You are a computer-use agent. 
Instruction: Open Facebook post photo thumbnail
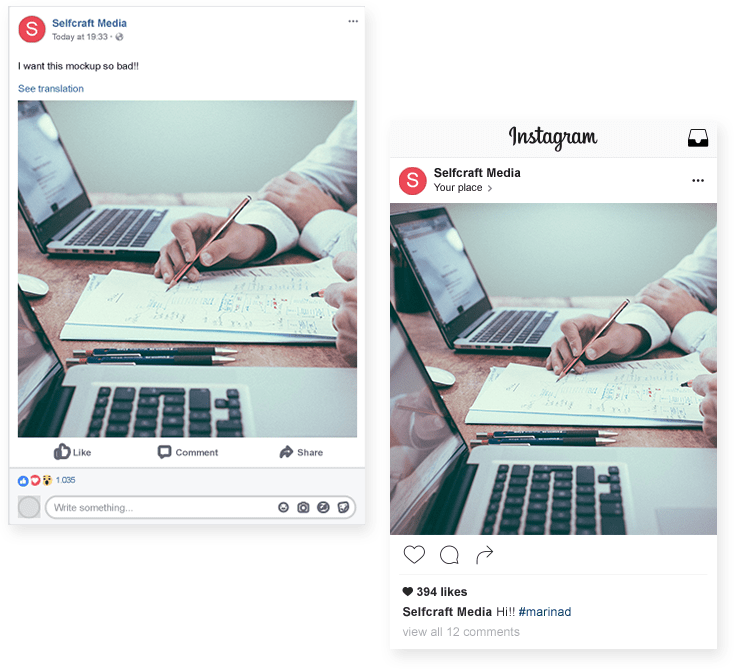point(187,269)
